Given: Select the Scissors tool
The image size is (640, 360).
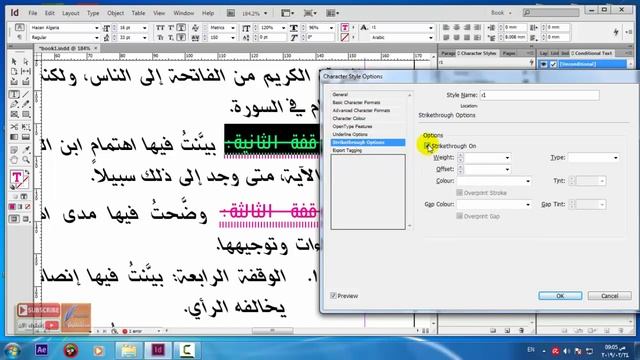Looking at the screenshot, I should 14,127.
